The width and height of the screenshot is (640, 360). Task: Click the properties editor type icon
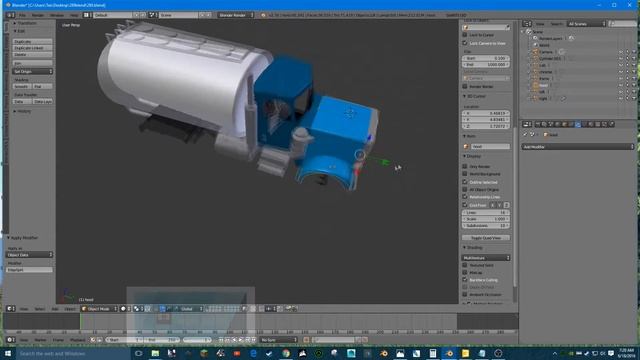pyautogui.click(x=527, y=124)
